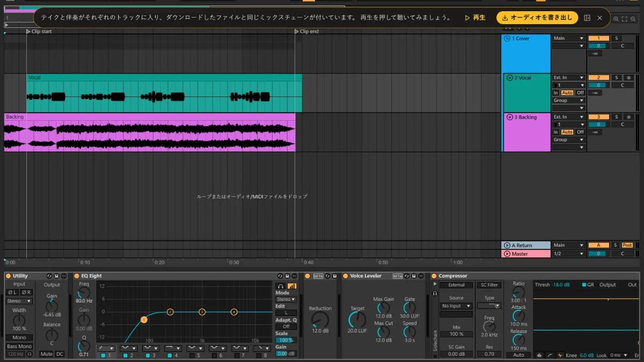The image size is (644, 362).
Task: Collapse Compressor sidechain triangle toggle
Action: point(435,284)
